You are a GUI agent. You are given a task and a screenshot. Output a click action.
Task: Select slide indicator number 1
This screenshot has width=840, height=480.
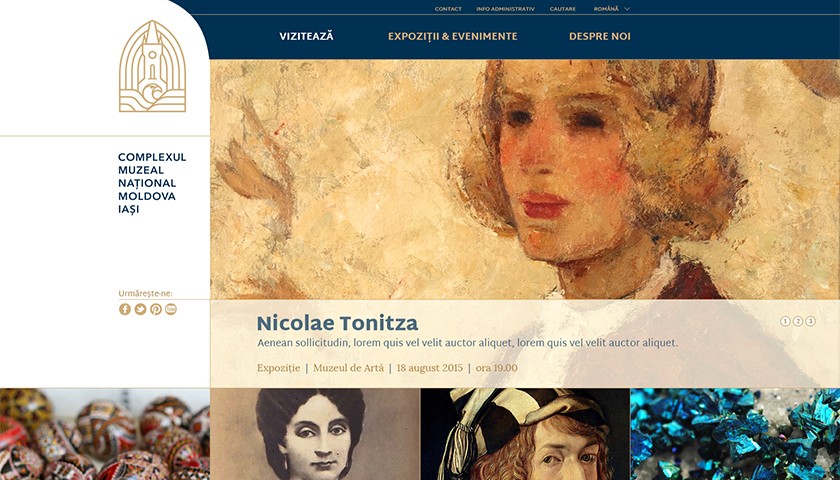click(785, 321)
